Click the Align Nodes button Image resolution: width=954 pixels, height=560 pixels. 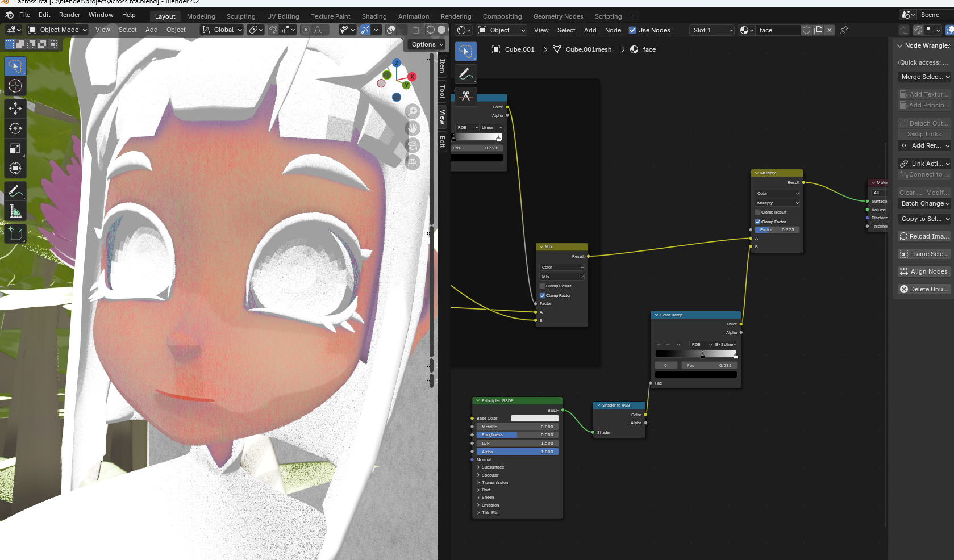(x=924, y=271)
